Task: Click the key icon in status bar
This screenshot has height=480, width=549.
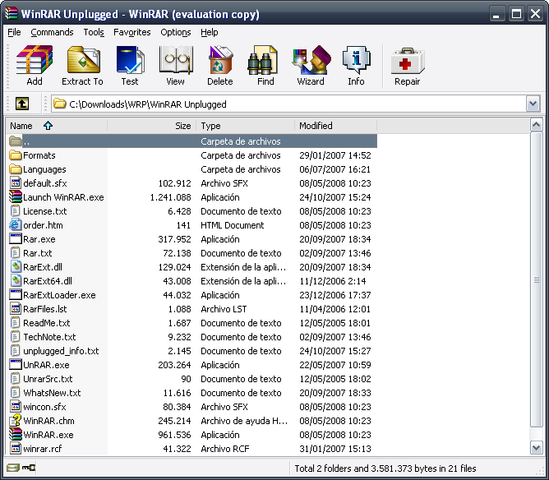Action: (29, 468)
